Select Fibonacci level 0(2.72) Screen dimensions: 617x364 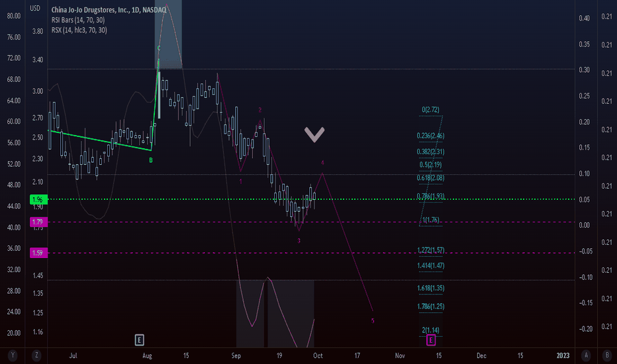point(430,110)
